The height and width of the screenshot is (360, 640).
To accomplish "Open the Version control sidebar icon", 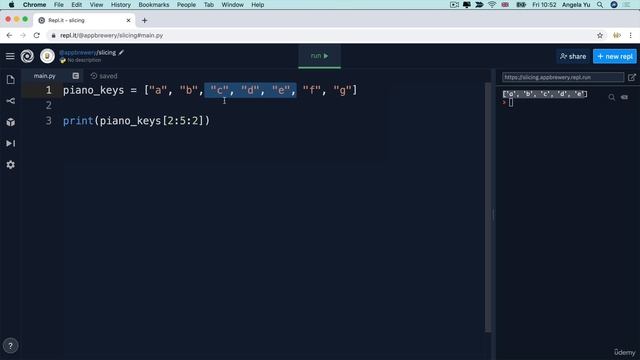I will click(x=11, y=101).
